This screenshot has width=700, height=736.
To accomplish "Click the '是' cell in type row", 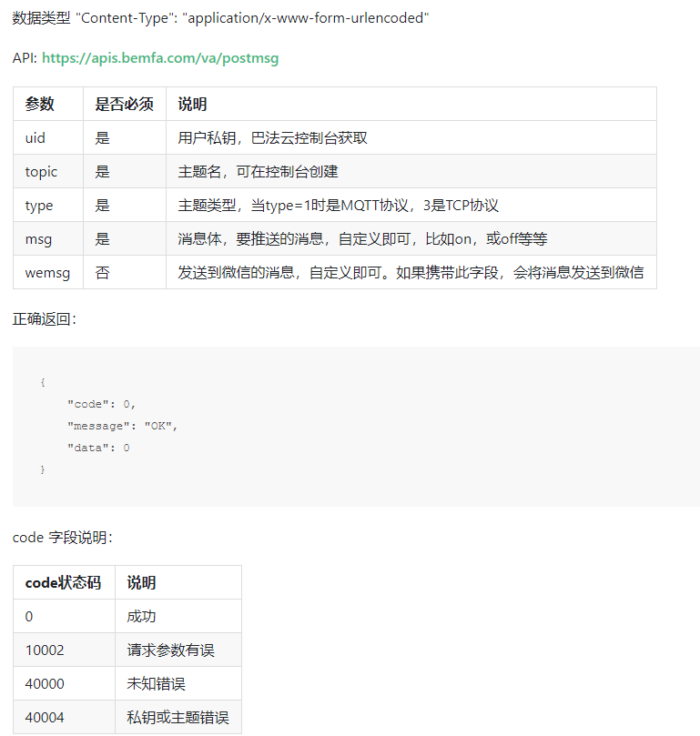I will [x=125, y=205].
